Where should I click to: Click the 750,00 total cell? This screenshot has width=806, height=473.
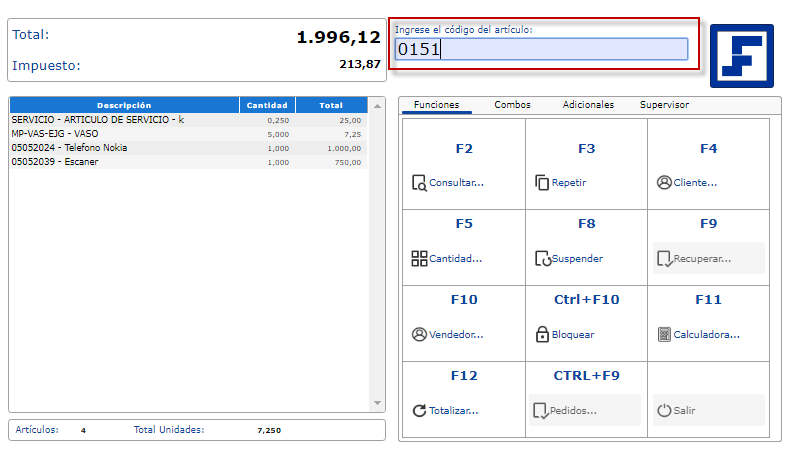pos(348,162)
